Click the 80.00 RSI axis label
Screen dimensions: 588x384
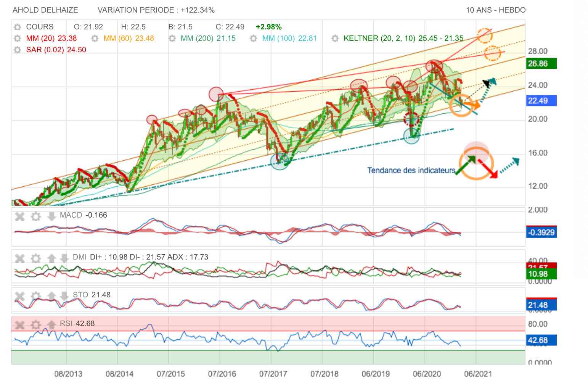(538, 324)
